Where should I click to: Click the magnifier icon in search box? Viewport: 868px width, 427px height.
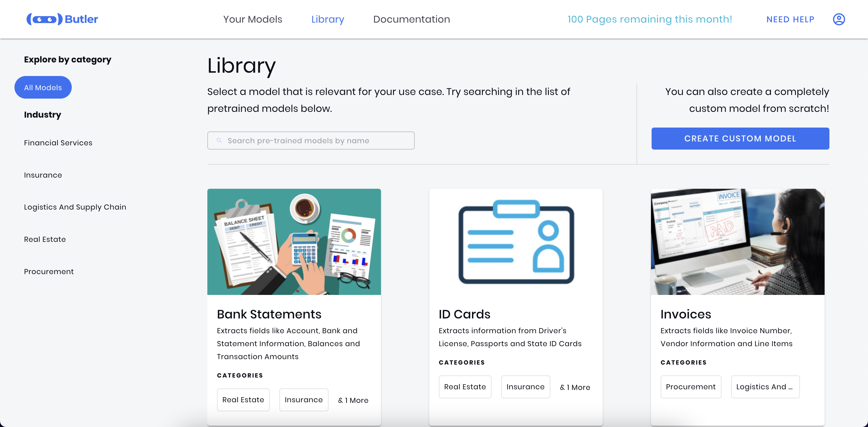(x=219, y=141)
